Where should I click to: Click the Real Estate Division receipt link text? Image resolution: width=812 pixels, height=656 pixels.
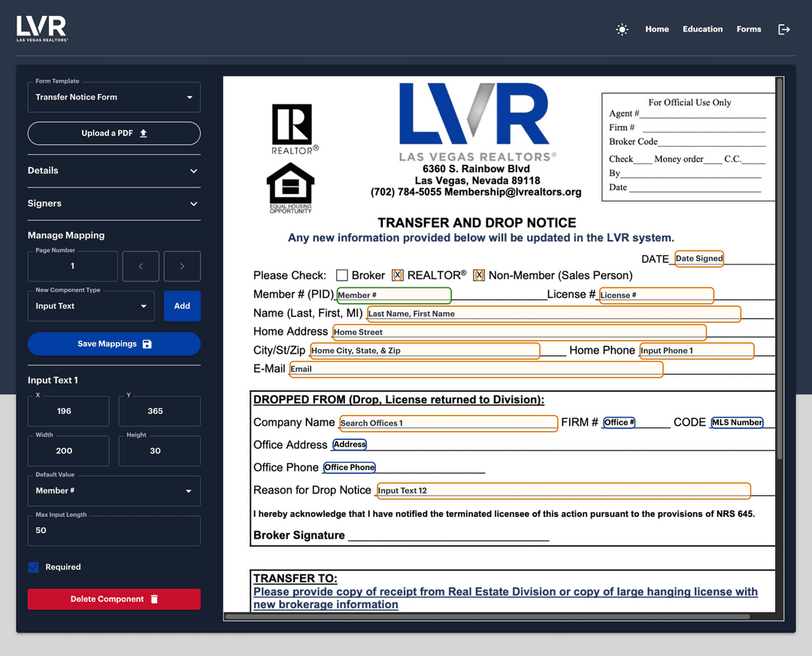tap(505, 598)
